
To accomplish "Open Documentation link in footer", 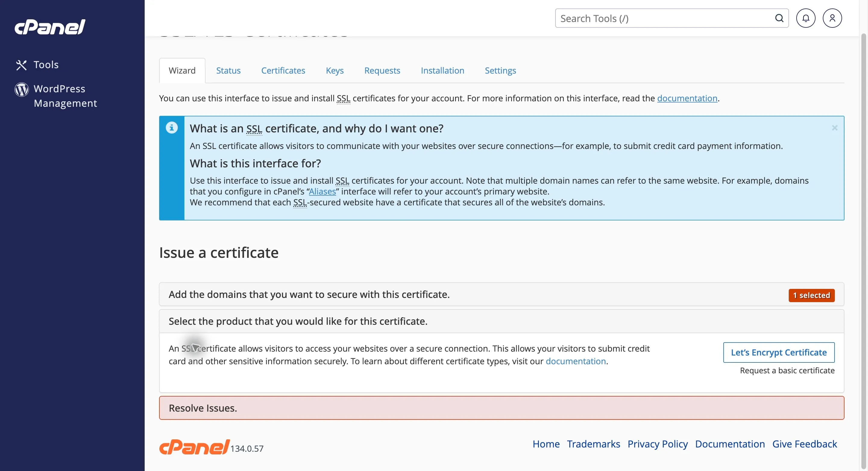I will [730, 444].
